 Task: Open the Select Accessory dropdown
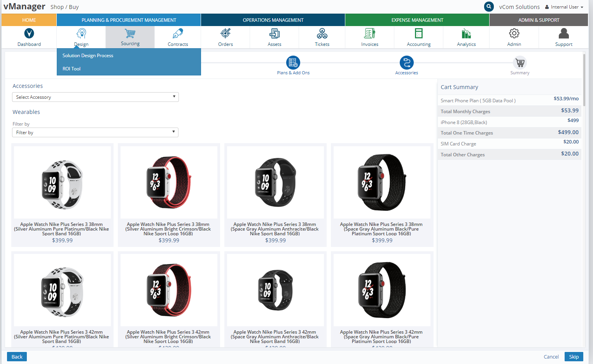click(x=95, y=97)
